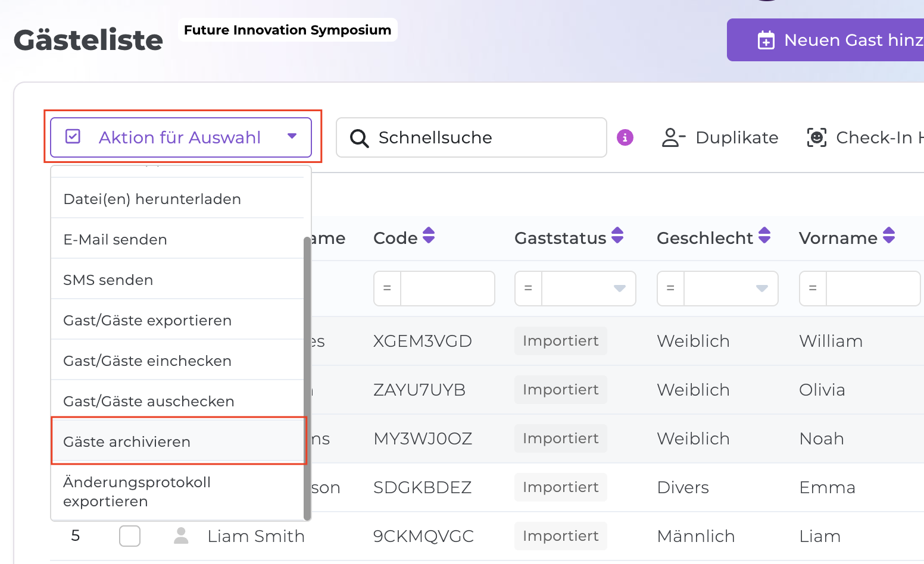Click the Code filter operator equals button
This screenshot has height=564, width=924.
click(387, 289)
